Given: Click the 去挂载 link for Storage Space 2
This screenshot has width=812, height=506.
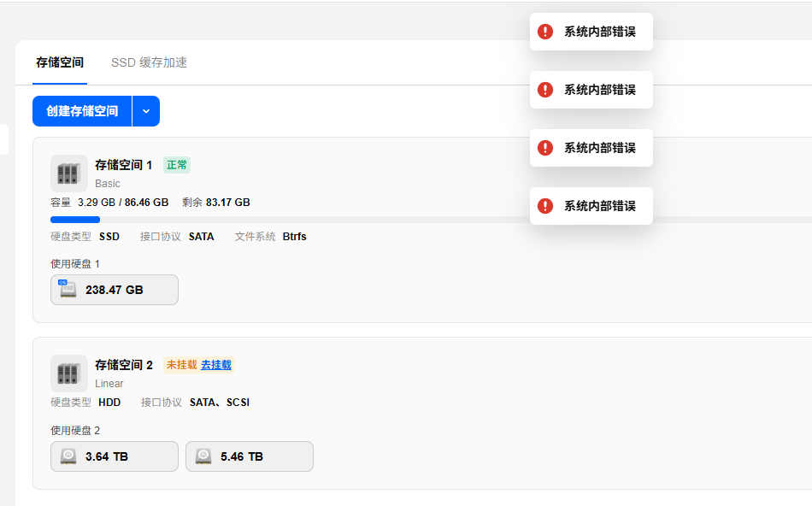Looking at the screenshot, I should click(216, 365).
